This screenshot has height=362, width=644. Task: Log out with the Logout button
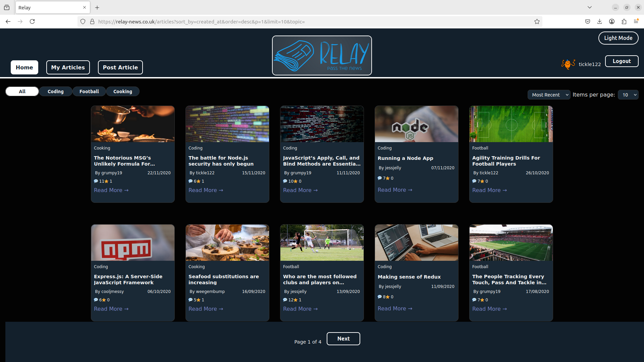[622, 61]
